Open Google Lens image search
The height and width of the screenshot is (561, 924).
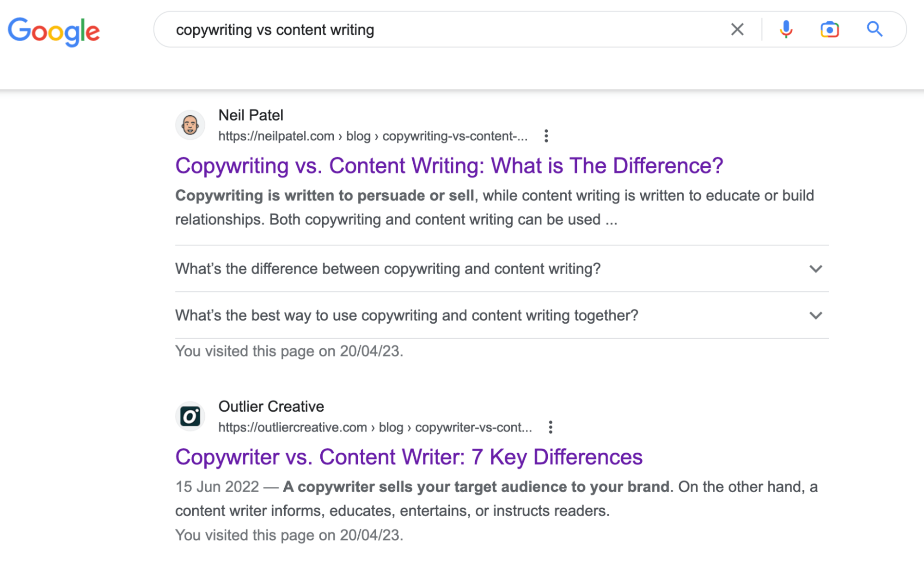pos(829,29)
